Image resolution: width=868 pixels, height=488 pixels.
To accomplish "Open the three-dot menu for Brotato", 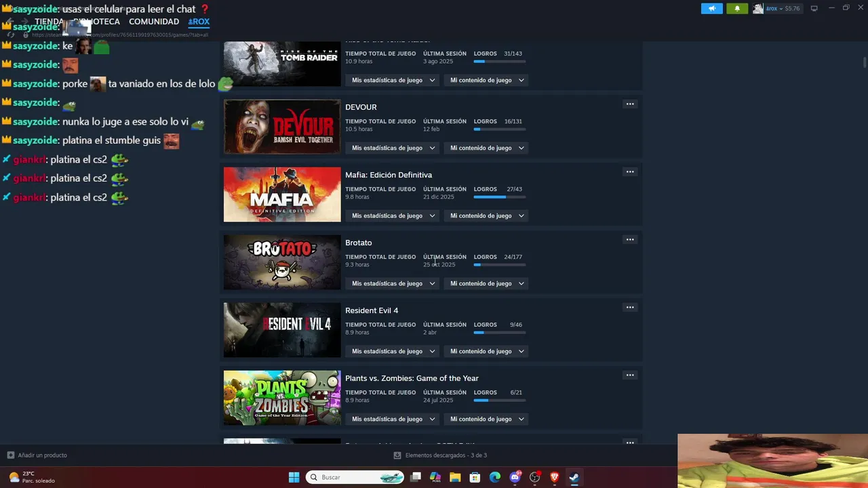I will (x=630, y=239).
